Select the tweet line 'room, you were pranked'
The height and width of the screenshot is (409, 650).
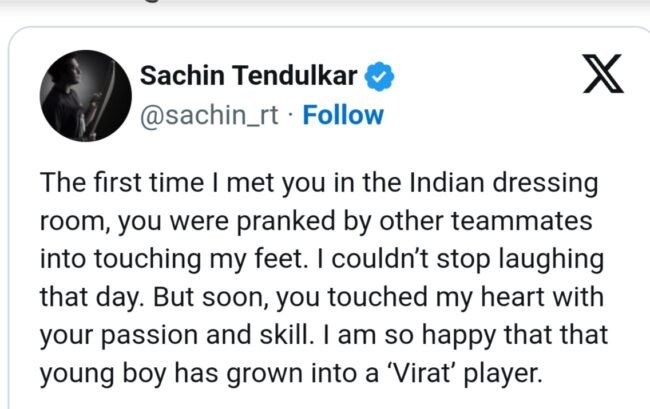coord(316,222)
